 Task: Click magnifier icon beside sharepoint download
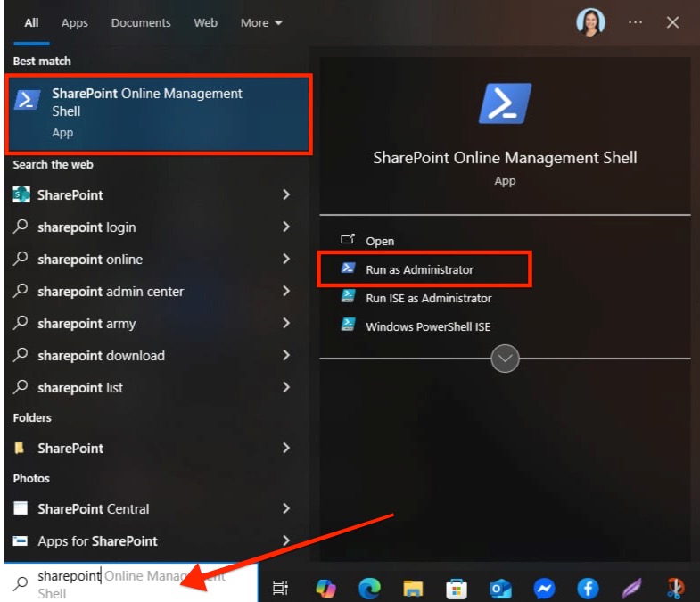[x=21, y=355]
